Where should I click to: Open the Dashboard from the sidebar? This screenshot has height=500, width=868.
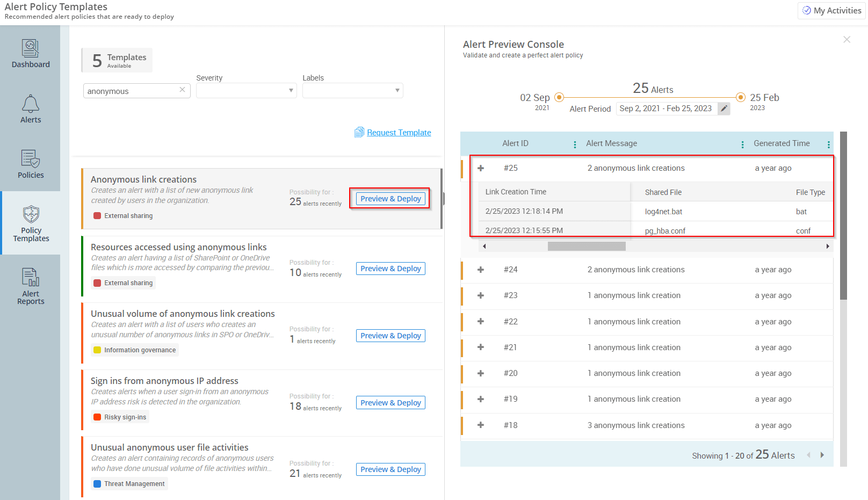click(30, 55)
